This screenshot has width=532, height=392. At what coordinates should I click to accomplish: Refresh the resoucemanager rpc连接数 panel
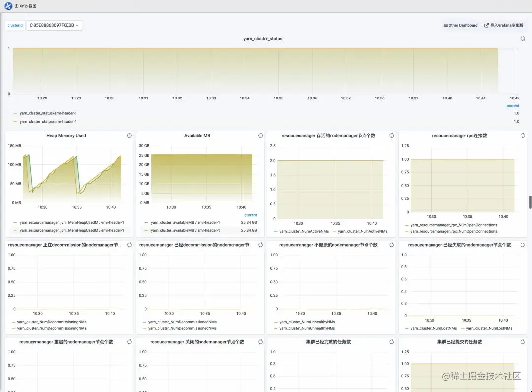(523, 135)
